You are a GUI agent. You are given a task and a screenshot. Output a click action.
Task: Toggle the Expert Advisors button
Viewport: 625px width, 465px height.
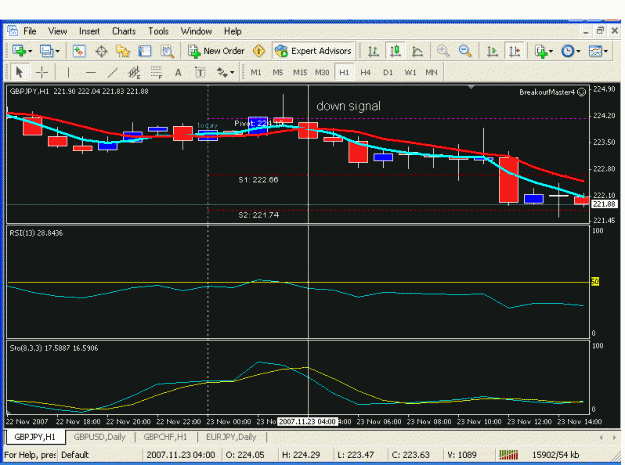[313, 51]
